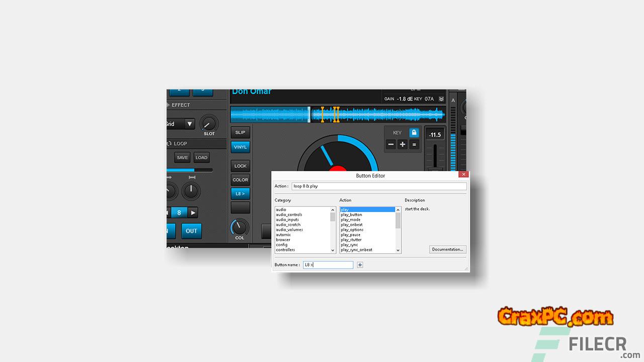The height and width of the screenshot is (362, 644).
Task: Click the Don Omar track title
Action: point(252,92)
